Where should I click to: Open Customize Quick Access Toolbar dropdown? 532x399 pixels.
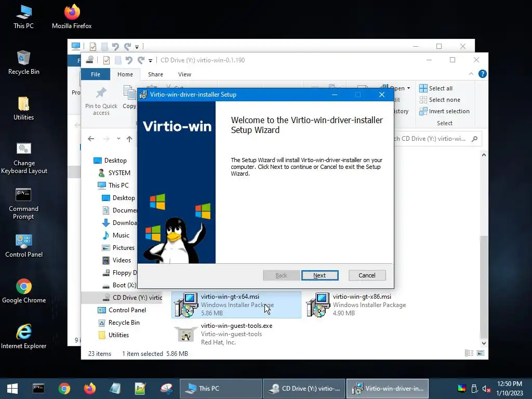coord(150,61)
